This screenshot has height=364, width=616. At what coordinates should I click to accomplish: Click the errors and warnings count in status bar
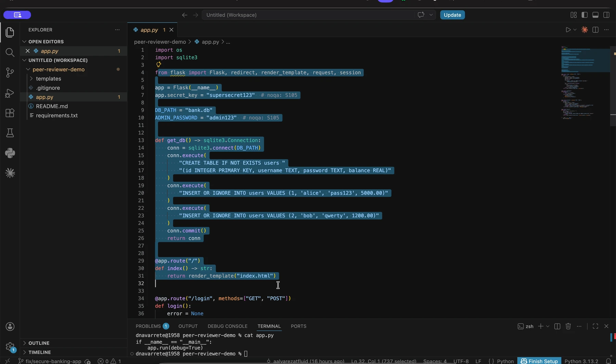109,361
